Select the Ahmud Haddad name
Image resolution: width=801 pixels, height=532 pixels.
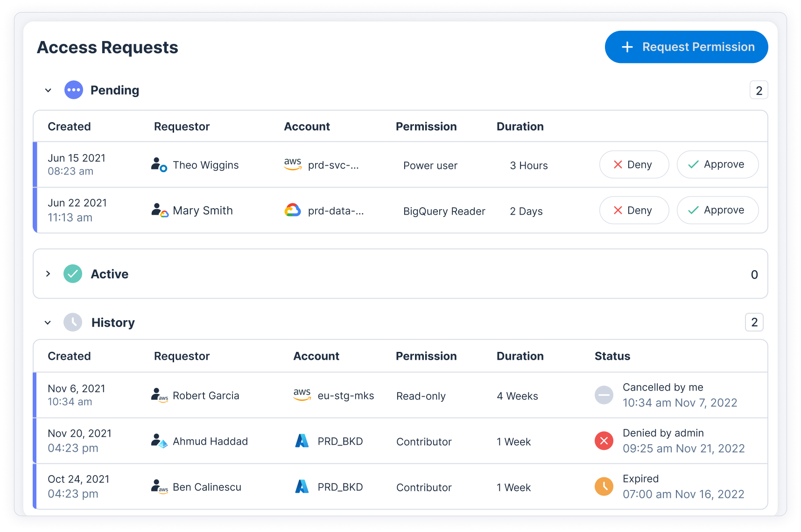pyautogui.click(x=210, y=441)
